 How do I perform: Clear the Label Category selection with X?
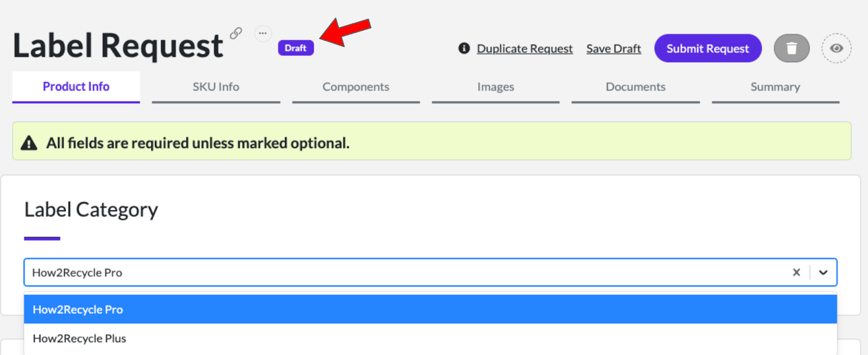796,272
